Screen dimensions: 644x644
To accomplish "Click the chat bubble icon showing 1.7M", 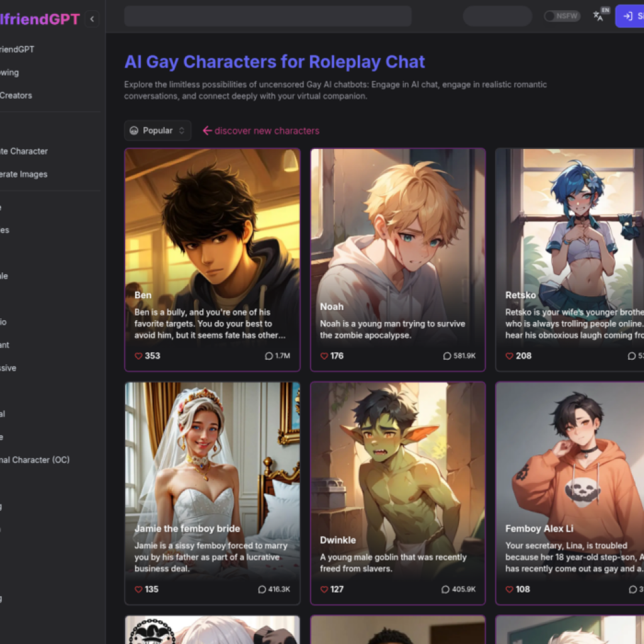I will click(269, 356).
